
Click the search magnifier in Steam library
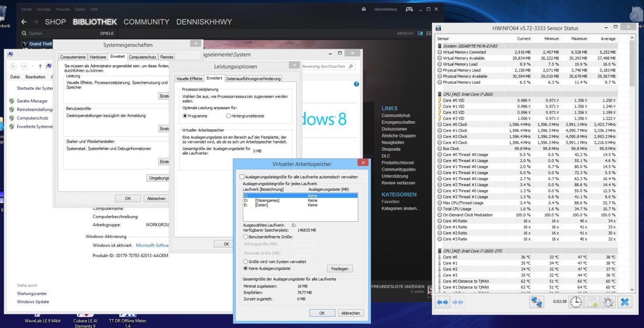coord(24,33)
